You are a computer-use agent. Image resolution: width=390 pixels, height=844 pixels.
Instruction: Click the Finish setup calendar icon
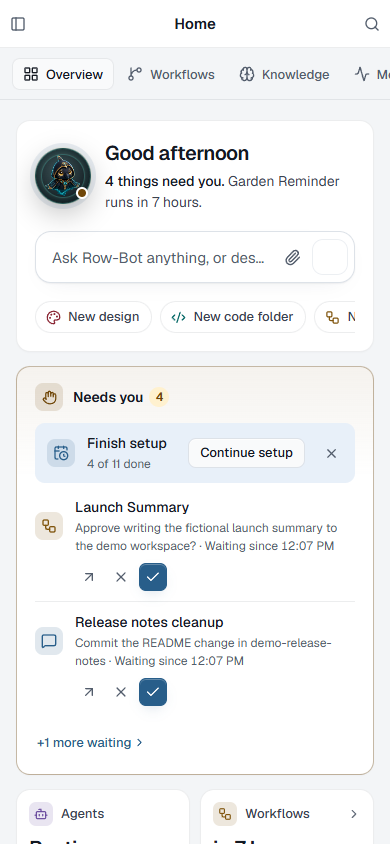click(61, 453)
